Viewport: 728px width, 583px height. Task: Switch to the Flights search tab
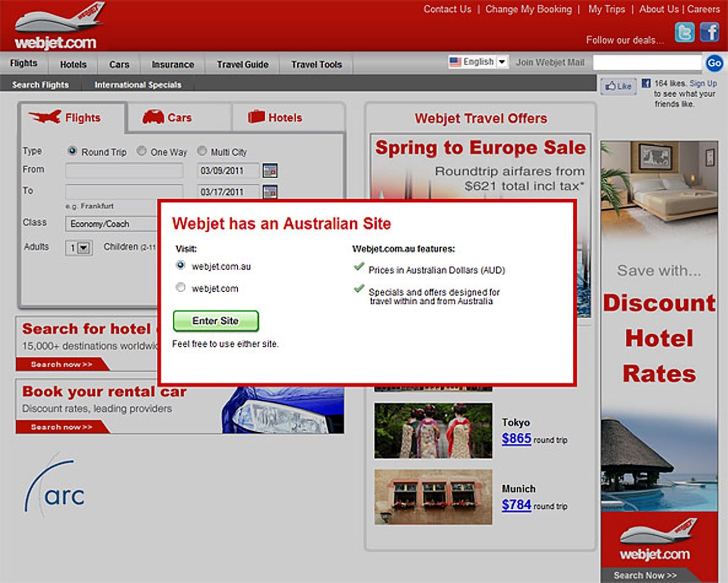tap(73, 118)
